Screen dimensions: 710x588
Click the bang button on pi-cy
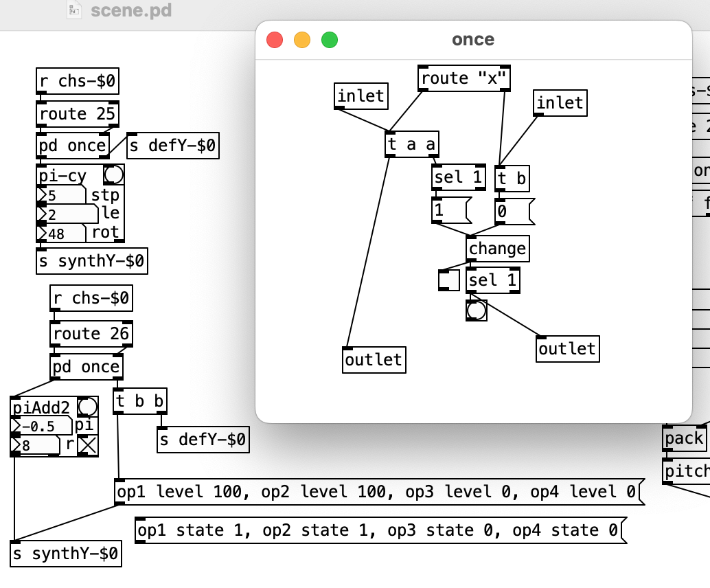113,174
